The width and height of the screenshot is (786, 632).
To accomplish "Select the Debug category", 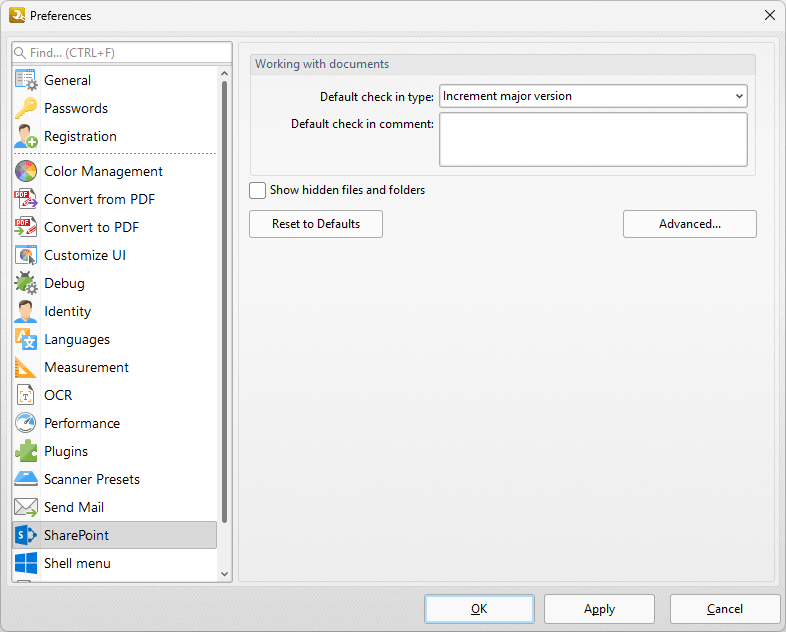I will click(x=115, y=284).
